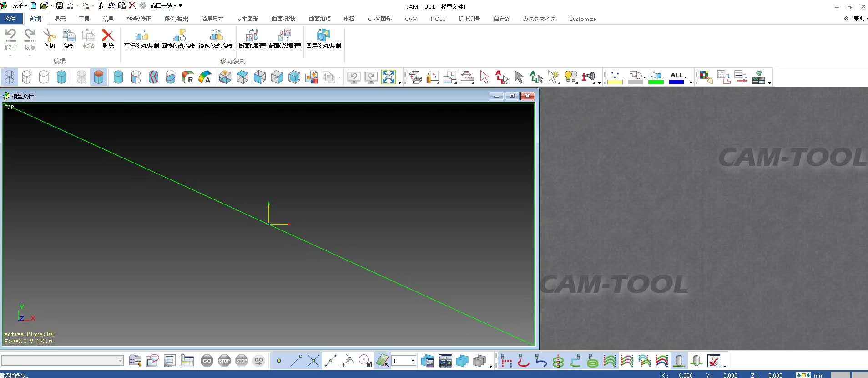868x378 pixels.
Task: Toggle the wireframe hourglass cylinder display mode
Action: (x=10, y=77)
